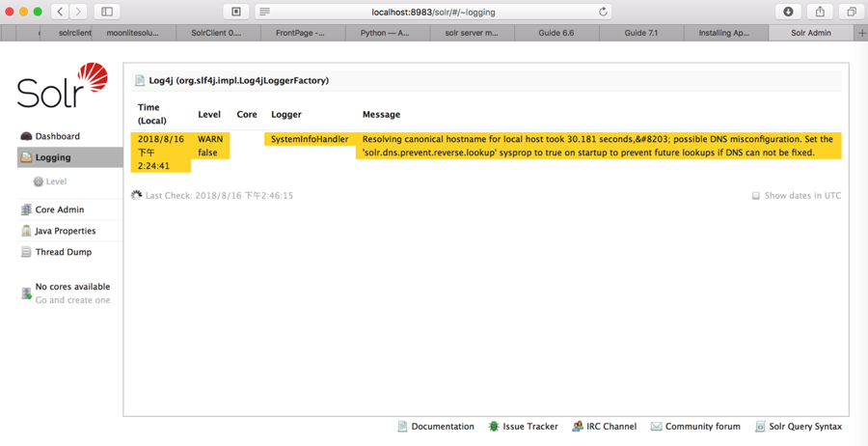Open the Community forum link
The width and height of the screenshot is (868, 446).
click(x=702, y=427)
